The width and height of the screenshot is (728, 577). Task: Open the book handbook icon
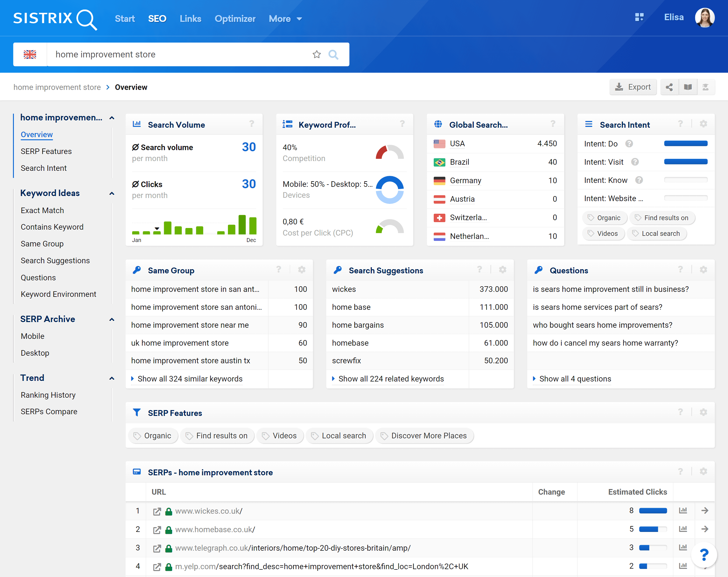[688, 87]
